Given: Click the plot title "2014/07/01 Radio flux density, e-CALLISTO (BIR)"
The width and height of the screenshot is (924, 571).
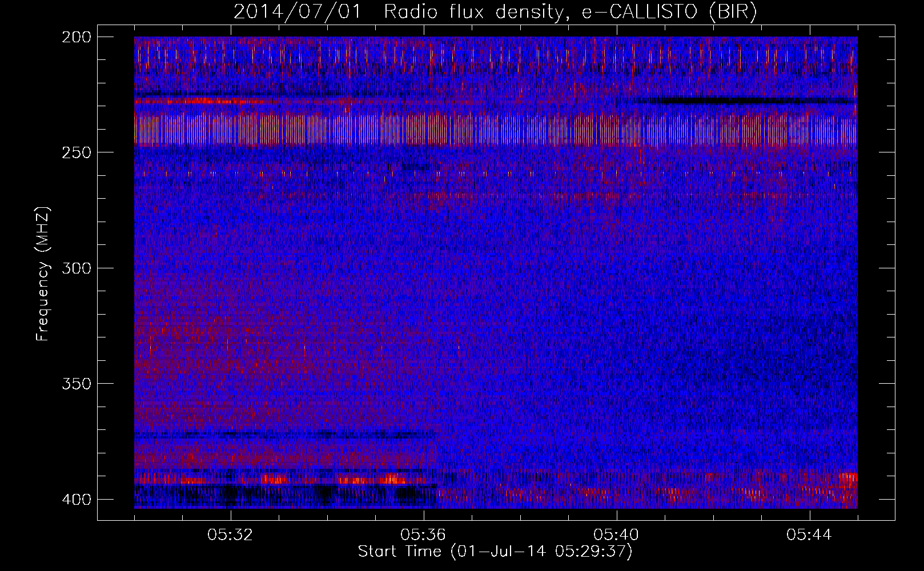Looking at the screenshot, I should click(x=496, y=11).
